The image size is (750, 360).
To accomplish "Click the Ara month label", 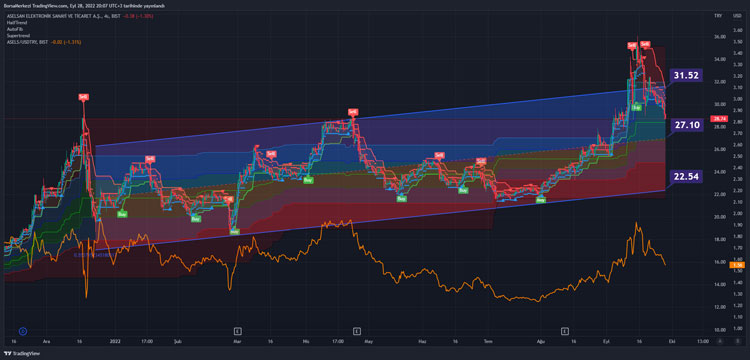I will point(46,342).
